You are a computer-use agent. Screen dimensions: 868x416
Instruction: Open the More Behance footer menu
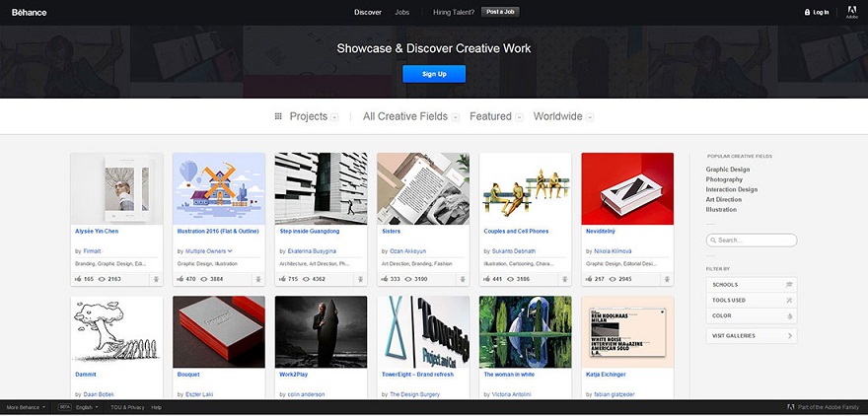click(26, 407)
